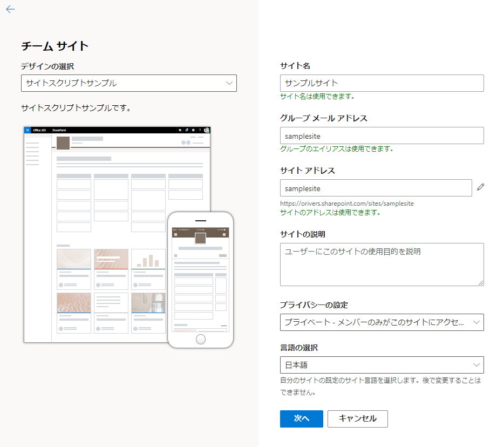Click the サイト アドレス text field
Screen dimensions: 504x447
click(x=376, y=188)
